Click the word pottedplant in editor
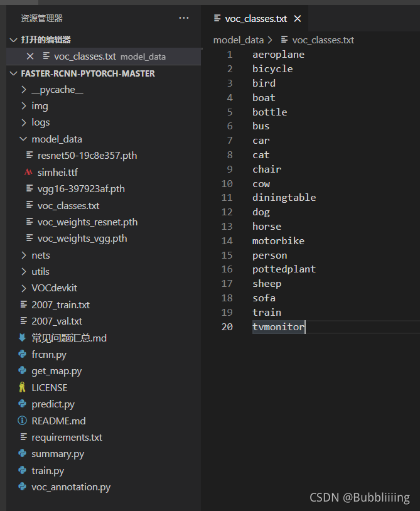Viewport: 420px width, 511px height. tap(284, 269)
